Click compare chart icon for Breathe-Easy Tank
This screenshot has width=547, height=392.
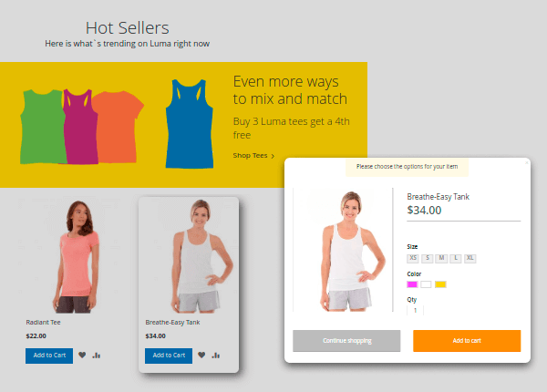[216, 355]
